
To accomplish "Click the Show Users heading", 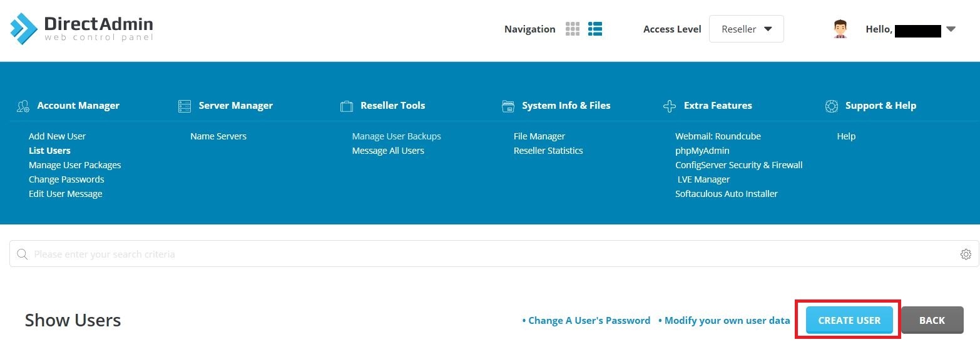I will click(x=73, y=320).
